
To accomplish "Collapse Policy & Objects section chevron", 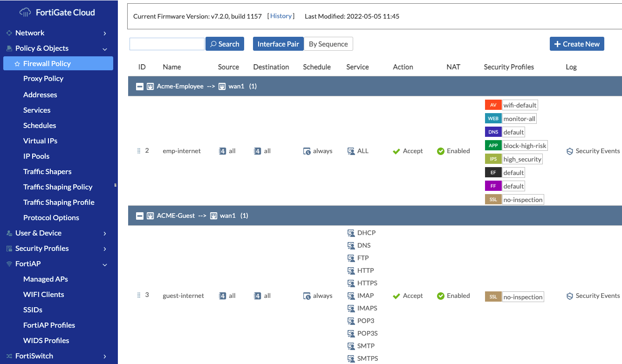I will 105,49.
